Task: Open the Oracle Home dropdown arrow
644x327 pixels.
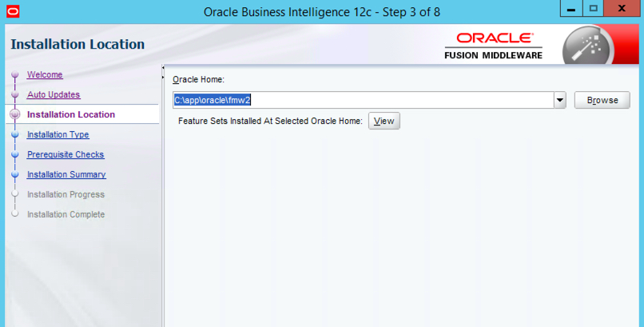Action: (x=560, y=100)
